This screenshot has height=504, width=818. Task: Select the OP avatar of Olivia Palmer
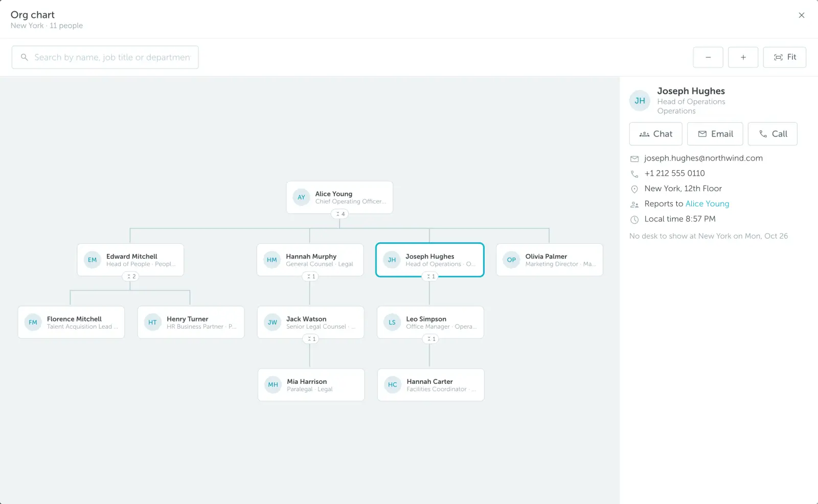tap(512, 260)
